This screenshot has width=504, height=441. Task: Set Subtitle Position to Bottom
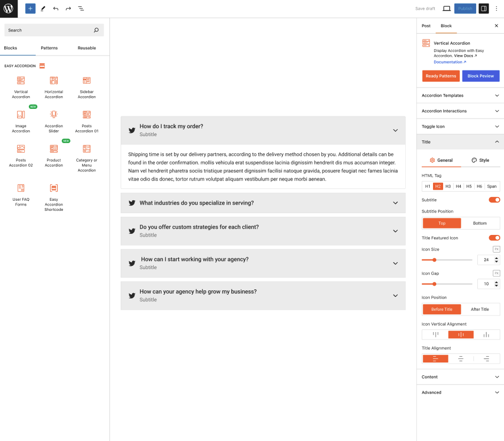pyautogui.click(x=479, y=223)
